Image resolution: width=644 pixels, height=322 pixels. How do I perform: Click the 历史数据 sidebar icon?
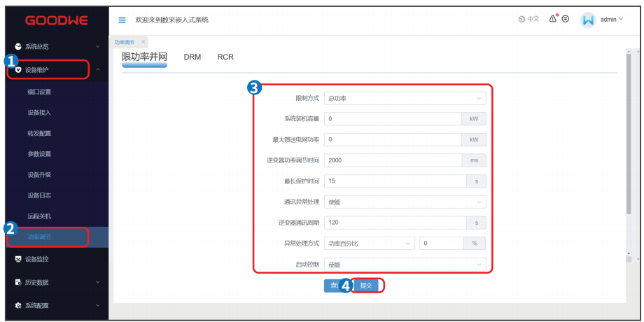click(18, 283)
